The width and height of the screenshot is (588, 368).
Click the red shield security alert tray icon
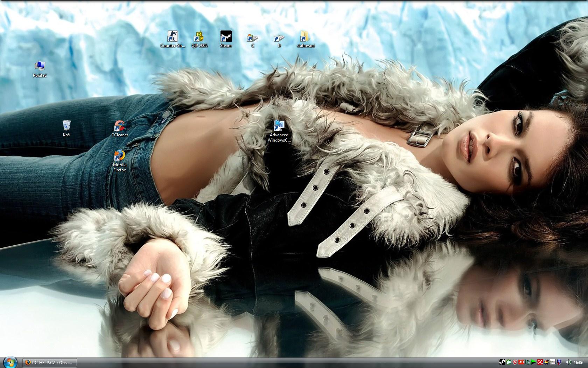(515, 362)
